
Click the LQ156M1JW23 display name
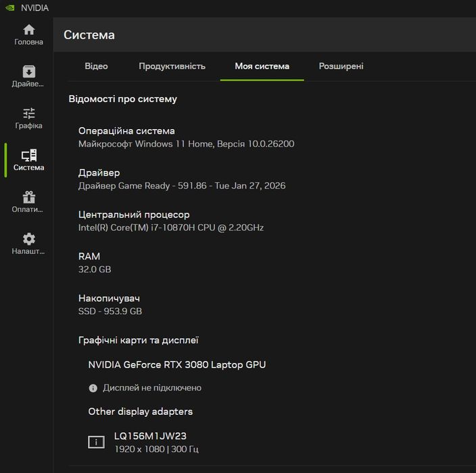tap(150, 436)
